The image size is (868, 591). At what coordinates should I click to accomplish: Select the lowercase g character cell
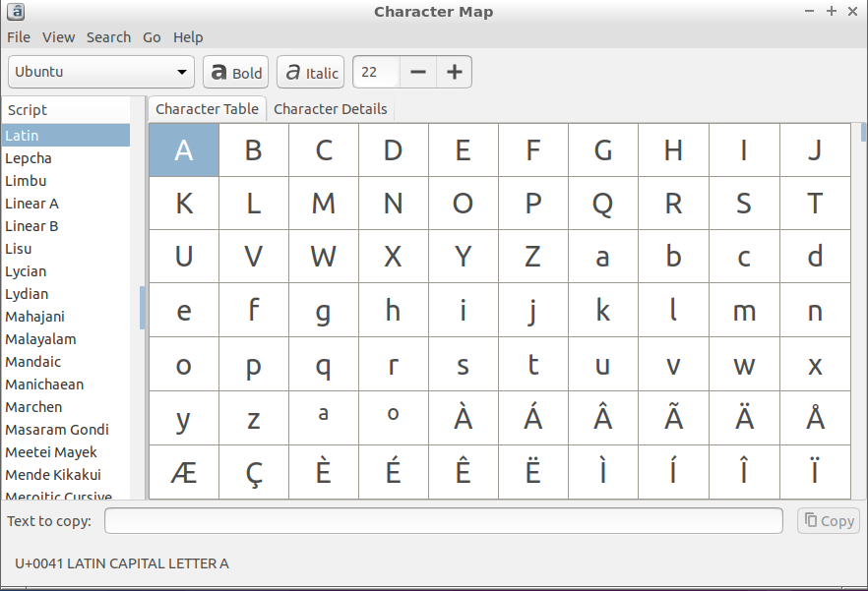point(324,311)
